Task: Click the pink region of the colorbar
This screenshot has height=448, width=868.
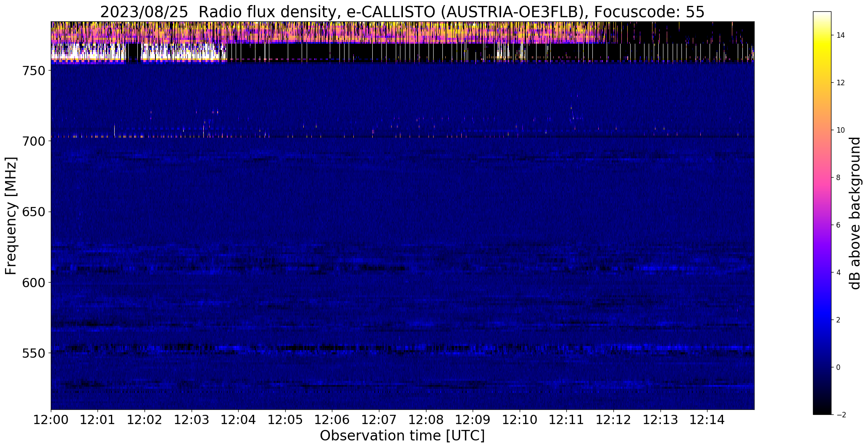Action: tap(822, 178)
